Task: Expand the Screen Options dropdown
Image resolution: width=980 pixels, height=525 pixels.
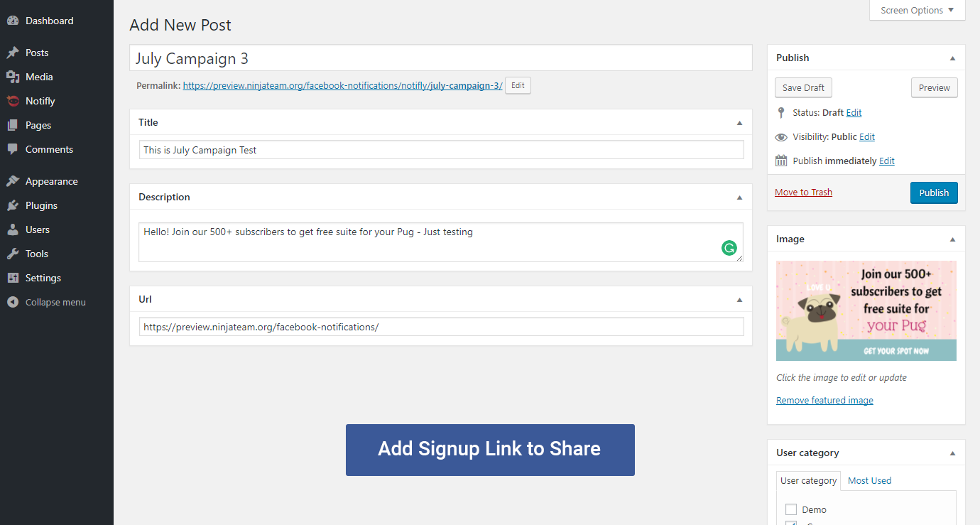Action: tap(918, 10)
